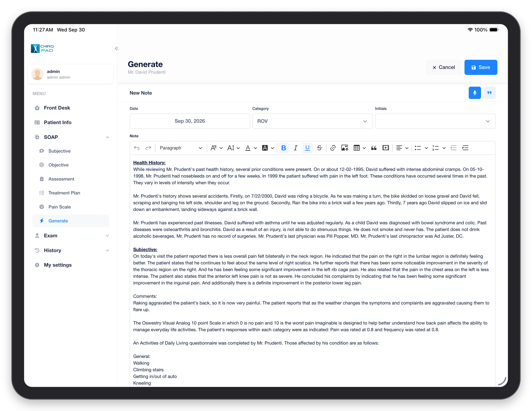Click the Exam person icon

click(37, 236)
